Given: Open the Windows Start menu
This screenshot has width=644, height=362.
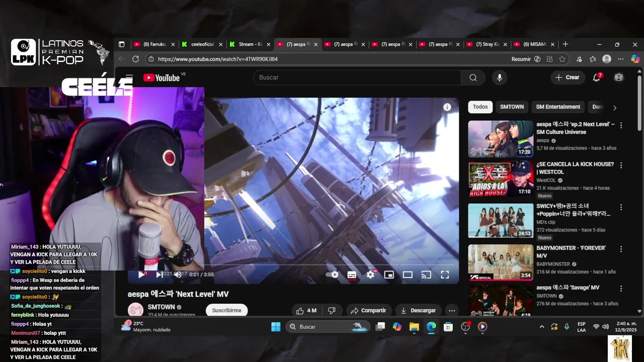Looking at the screenshot, I should [x=276, y=327].
